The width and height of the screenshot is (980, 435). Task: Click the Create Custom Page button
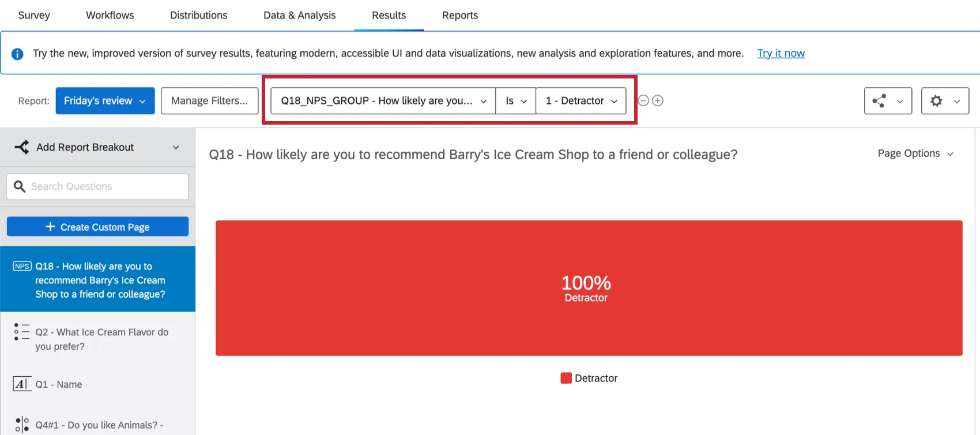pyautogui.click(x=97, y=226)
